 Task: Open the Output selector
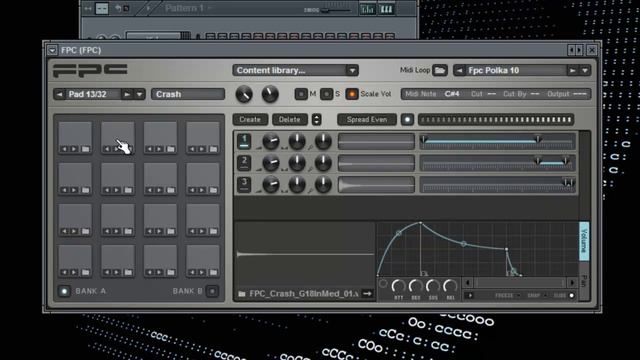[580, 94]
